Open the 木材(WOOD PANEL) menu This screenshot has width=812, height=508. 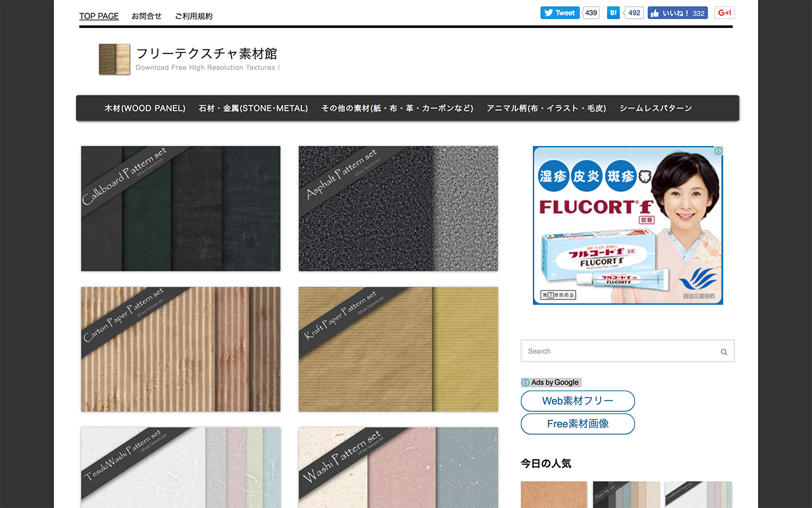click(x=145, y=108)
